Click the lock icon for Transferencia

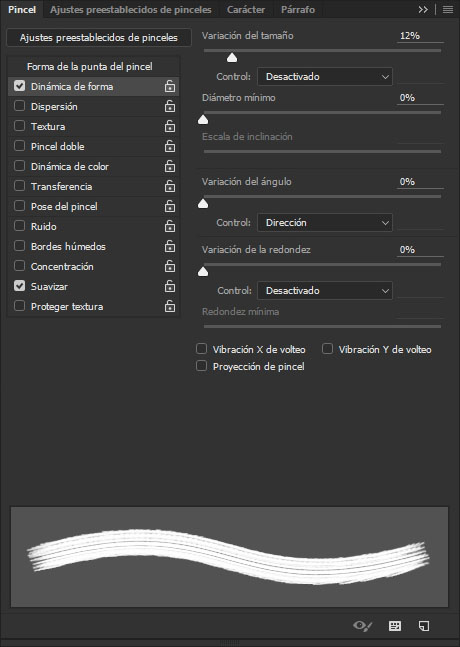[x=170, y=187]
